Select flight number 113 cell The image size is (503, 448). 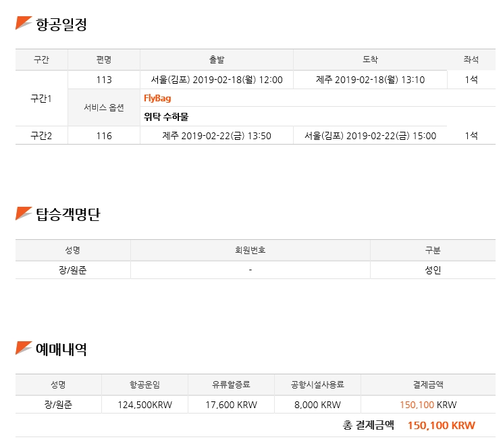click(x=104, y=80)
